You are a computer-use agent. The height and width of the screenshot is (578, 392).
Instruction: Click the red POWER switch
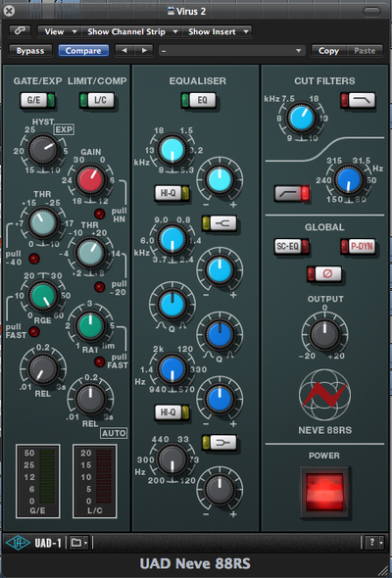click(324, 492)
